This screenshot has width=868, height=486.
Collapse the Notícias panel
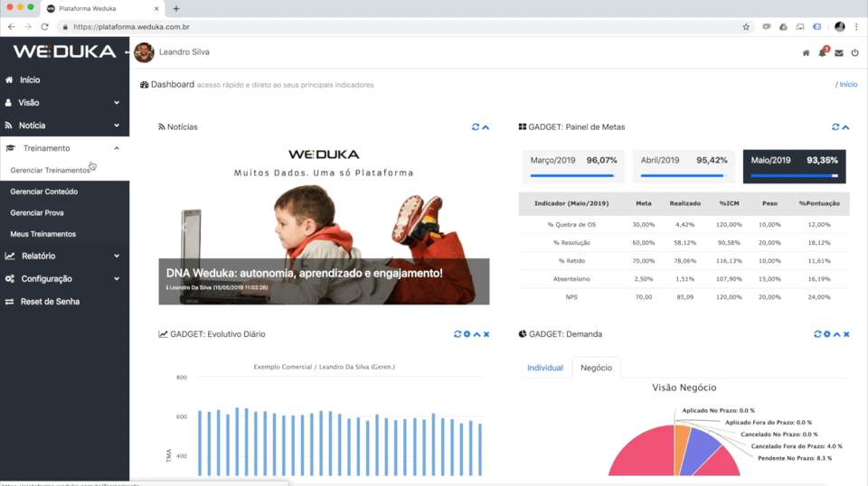coord(486,127)
